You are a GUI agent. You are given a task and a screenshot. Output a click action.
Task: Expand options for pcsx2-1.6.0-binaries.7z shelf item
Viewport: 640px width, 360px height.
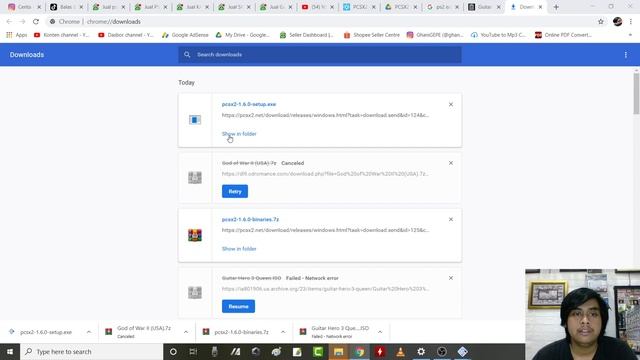(283, 332)
